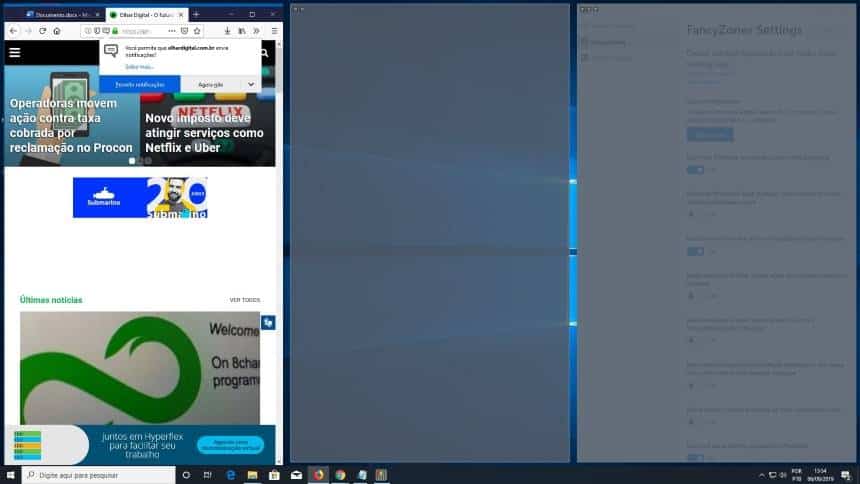The width and height of the screenshot is (860, 484).
Task: Click the notification chat bubble icon
Action: click(x=111, y=51)
